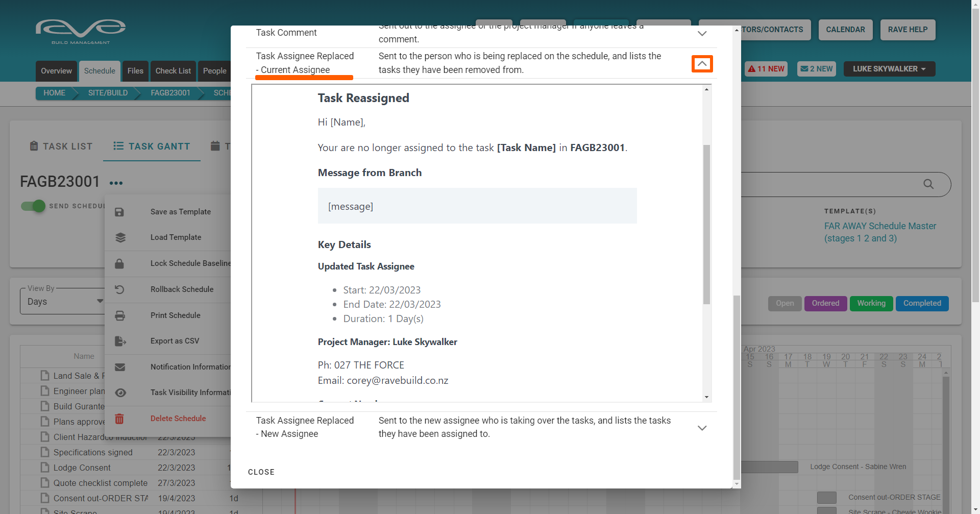Collapse the Task Assignee Replaced Current Assignee row
The width and height of the screenshot is (980, 514).
pyautogui.click(x=702, y=64)
